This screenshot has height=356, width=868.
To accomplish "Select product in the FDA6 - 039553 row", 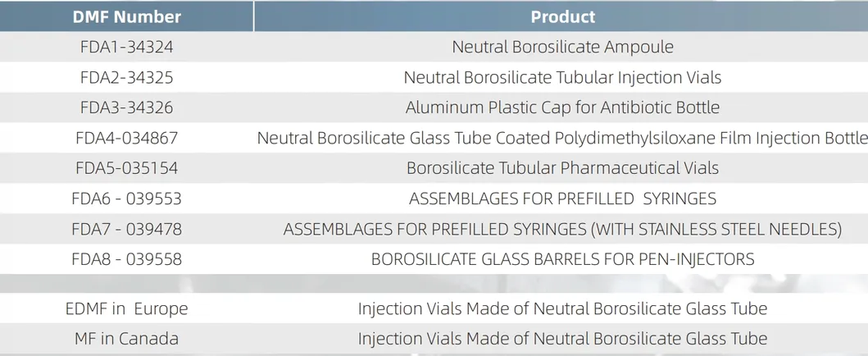I will 562,199.
